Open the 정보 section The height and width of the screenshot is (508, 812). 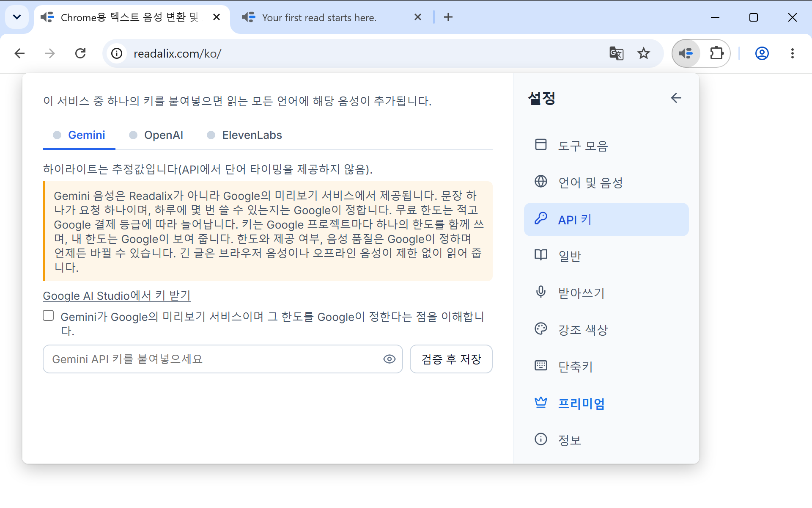click(606, 440)
